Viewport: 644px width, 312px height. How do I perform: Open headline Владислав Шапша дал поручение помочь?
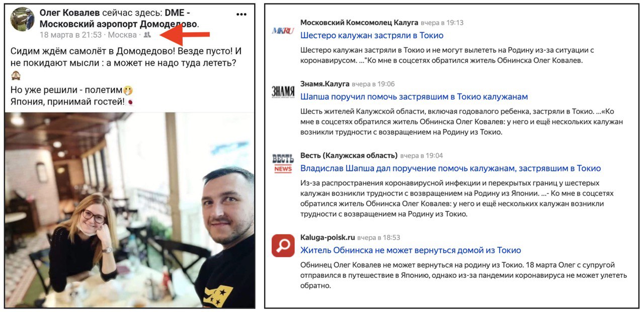coord(450,168)
